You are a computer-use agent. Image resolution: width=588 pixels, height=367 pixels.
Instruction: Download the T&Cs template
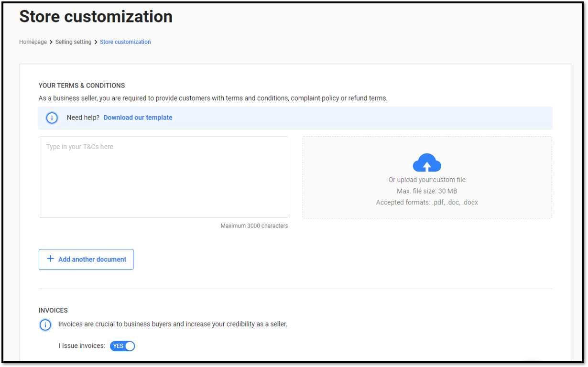click(x=138, y=118)
